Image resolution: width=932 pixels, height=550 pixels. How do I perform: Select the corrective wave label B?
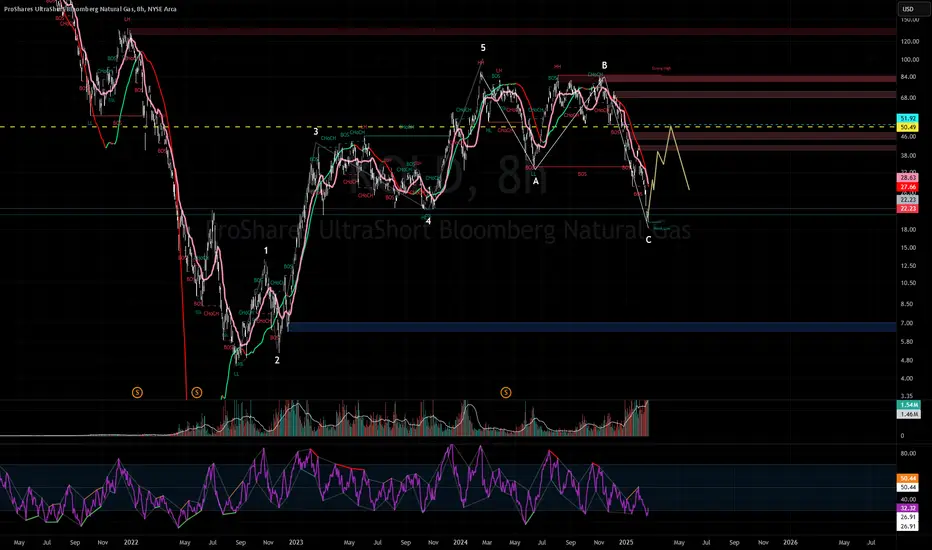604,65
